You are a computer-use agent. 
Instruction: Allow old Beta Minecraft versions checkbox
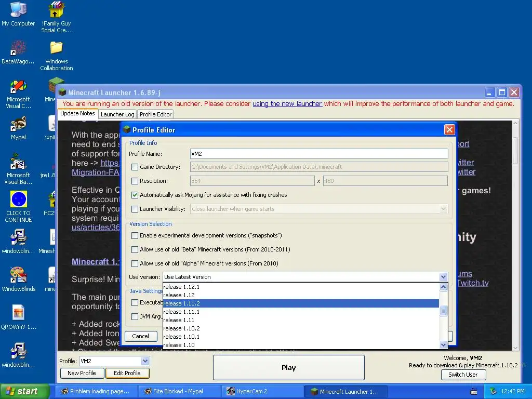coord(135,249)
